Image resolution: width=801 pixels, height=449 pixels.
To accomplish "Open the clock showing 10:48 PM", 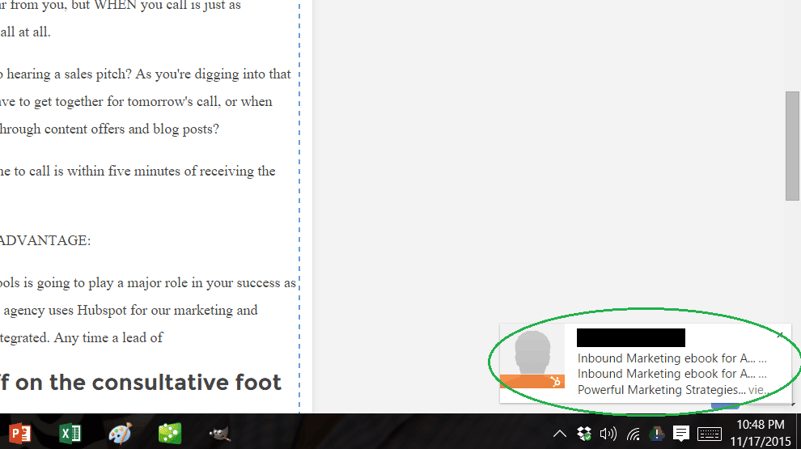I will pyautogui.click(x=760, y=433).
